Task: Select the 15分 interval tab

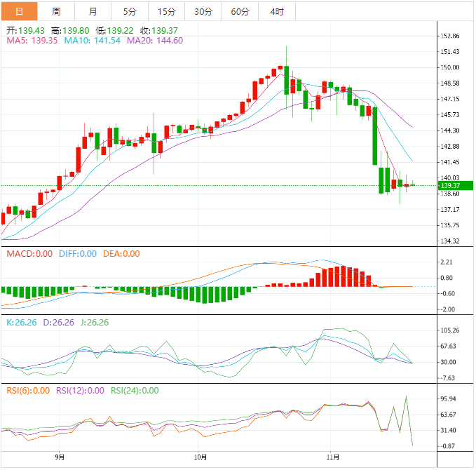Action: [x=167, y=12]
